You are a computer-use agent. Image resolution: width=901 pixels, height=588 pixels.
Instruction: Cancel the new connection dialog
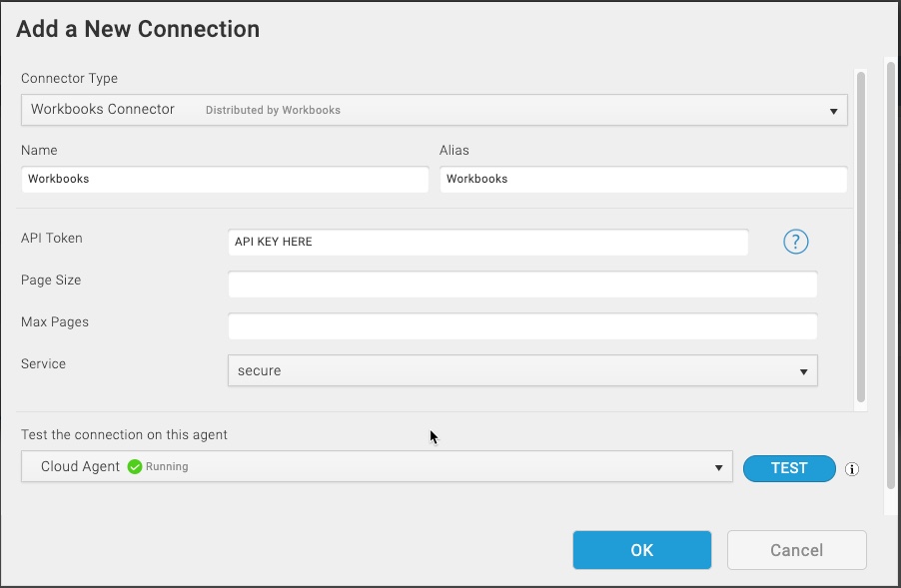[x=797, y=550]
